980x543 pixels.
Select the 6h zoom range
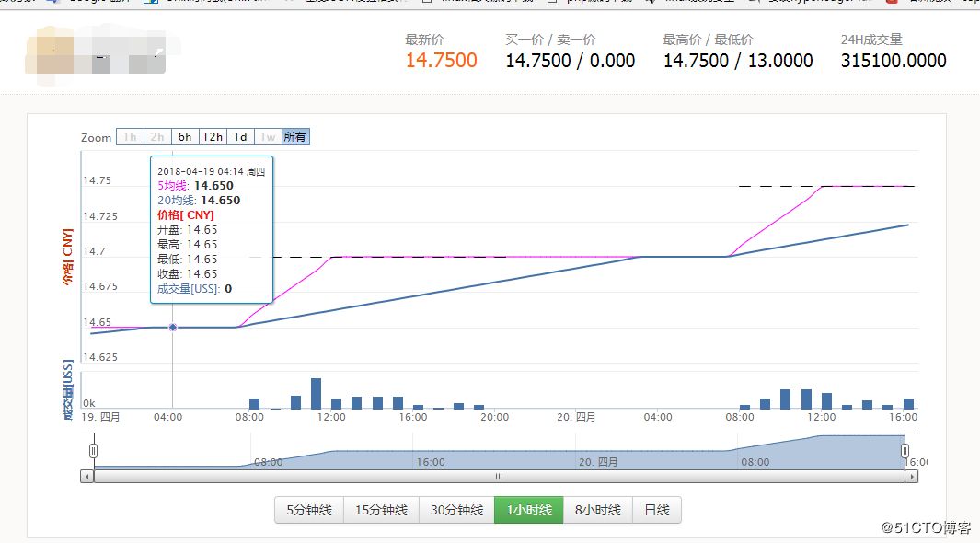185,137
